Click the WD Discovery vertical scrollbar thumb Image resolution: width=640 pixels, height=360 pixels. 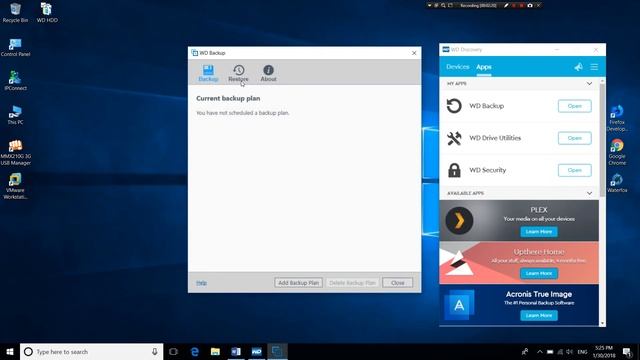pos(602,139)
